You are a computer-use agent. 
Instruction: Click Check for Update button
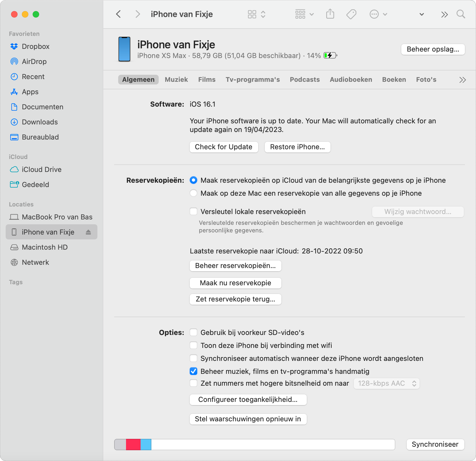(x=224, y=147)
